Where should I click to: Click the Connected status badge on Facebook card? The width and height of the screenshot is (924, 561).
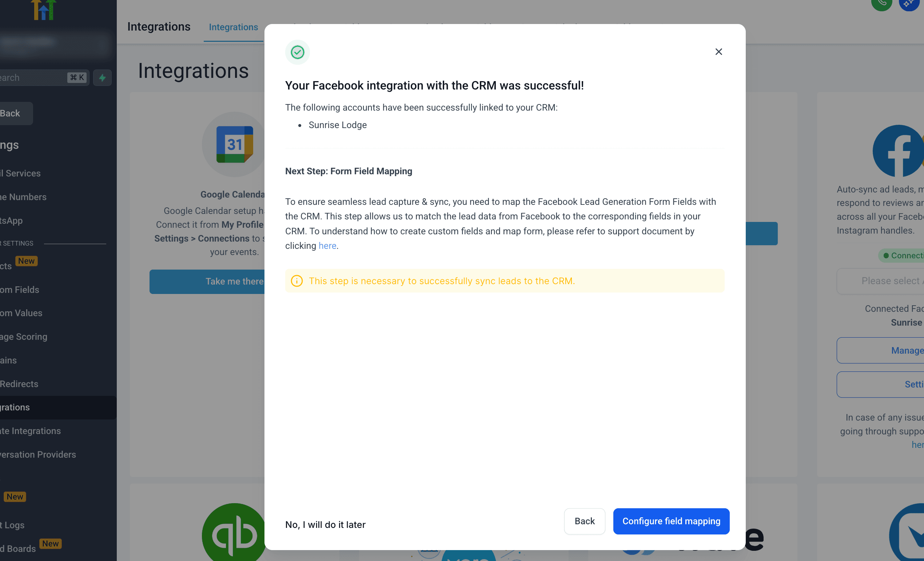click(901, 255)
